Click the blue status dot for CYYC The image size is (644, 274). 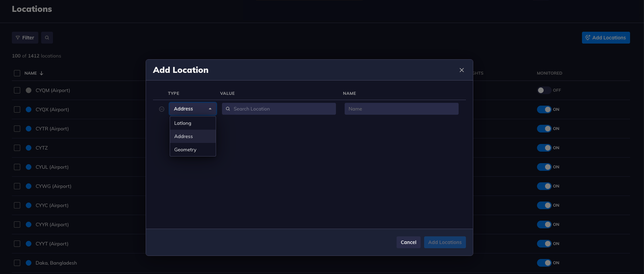(29, 205)
